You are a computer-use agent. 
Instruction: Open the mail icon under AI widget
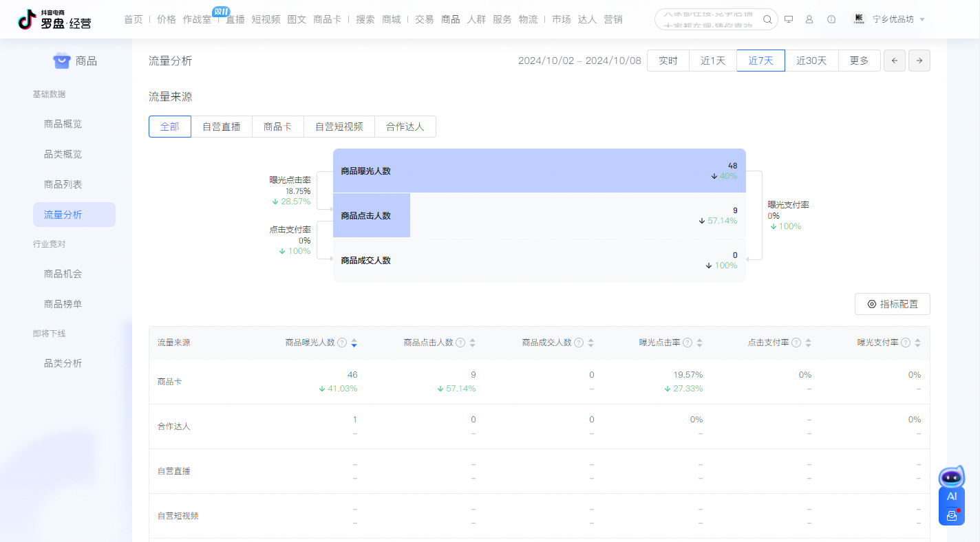pyautogui.click(x=952, y=515)
